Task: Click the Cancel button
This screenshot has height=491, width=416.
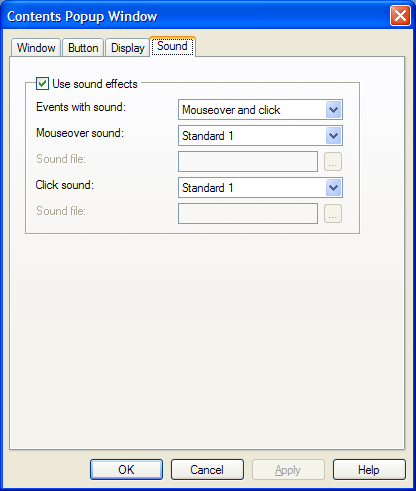Action: [207, 470]
